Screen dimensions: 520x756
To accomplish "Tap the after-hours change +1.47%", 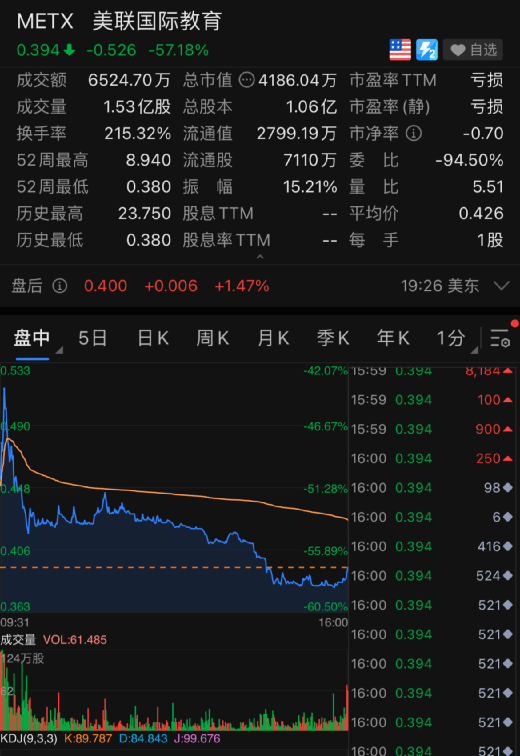I will click(x=241, y=286).
